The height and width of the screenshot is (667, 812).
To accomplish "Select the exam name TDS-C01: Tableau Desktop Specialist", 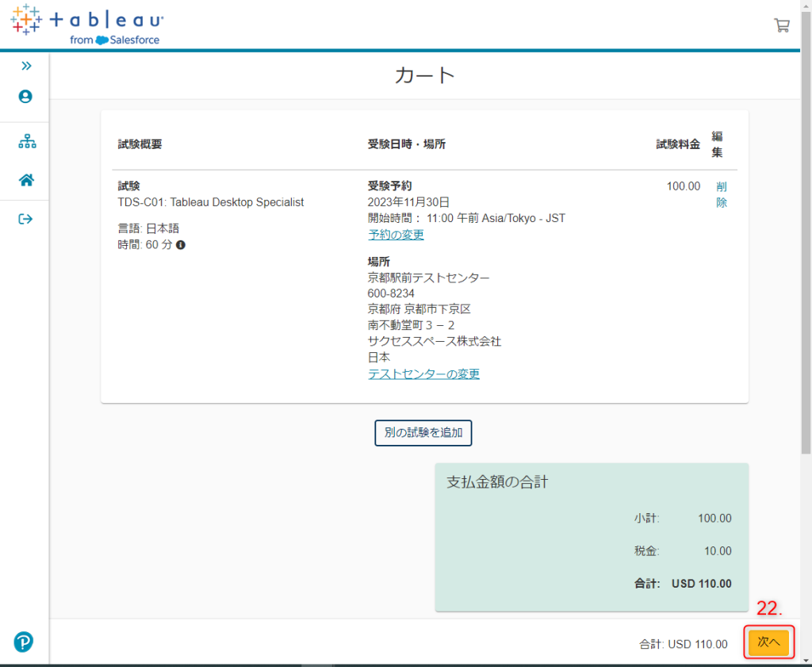I will tap(211, 202).
